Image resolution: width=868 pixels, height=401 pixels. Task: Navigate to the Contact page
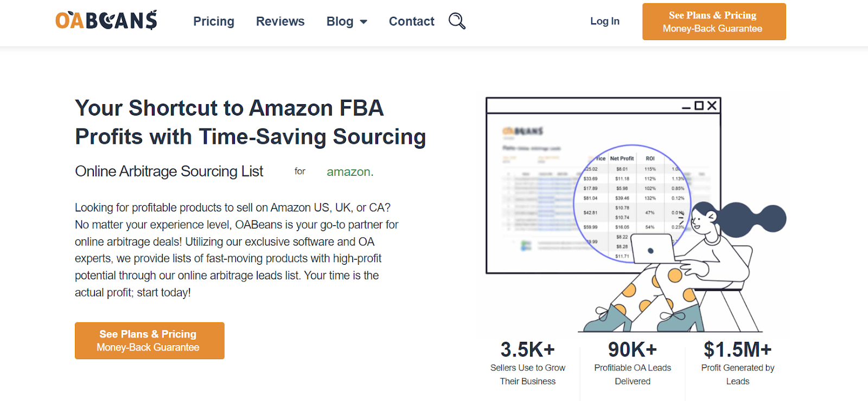pos(411,21)
